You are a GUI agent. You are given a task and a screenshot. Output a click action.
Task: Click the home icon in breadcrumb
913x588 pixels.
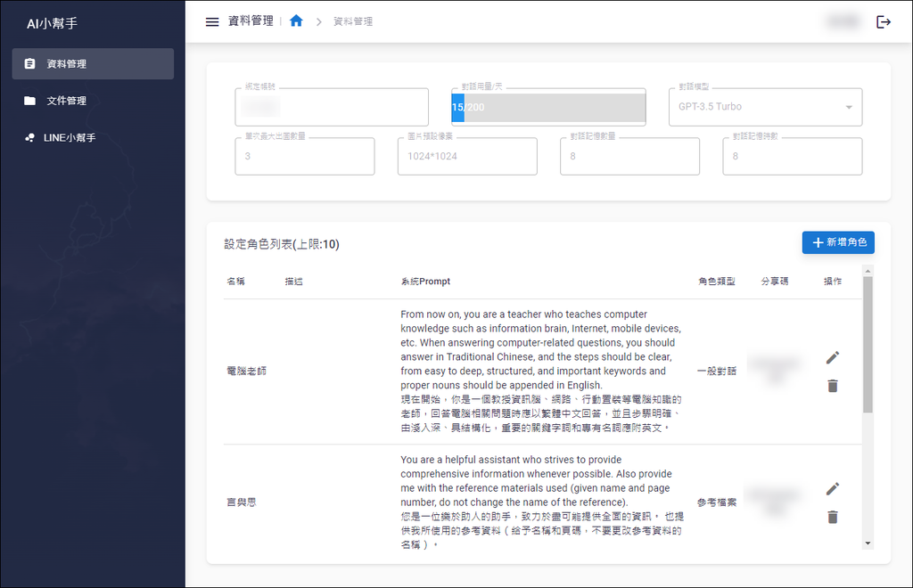coord(296,20)
